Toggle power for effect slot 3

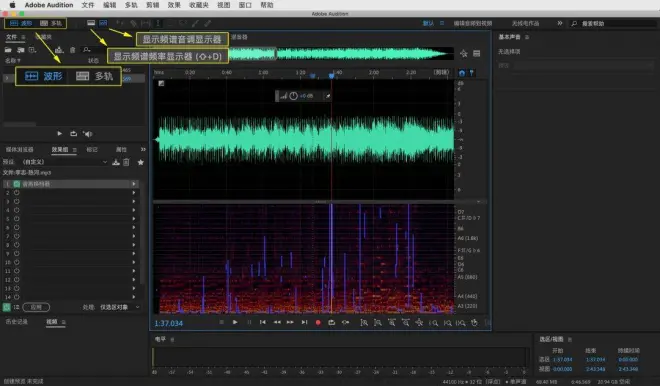[17, 201]
